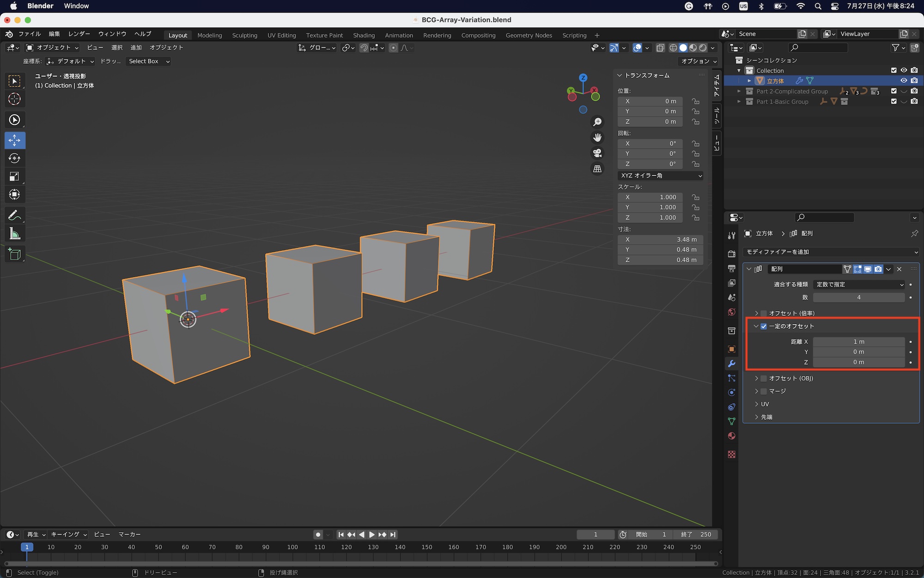Uncheck the 一定のオフセット checkbox

764,326
